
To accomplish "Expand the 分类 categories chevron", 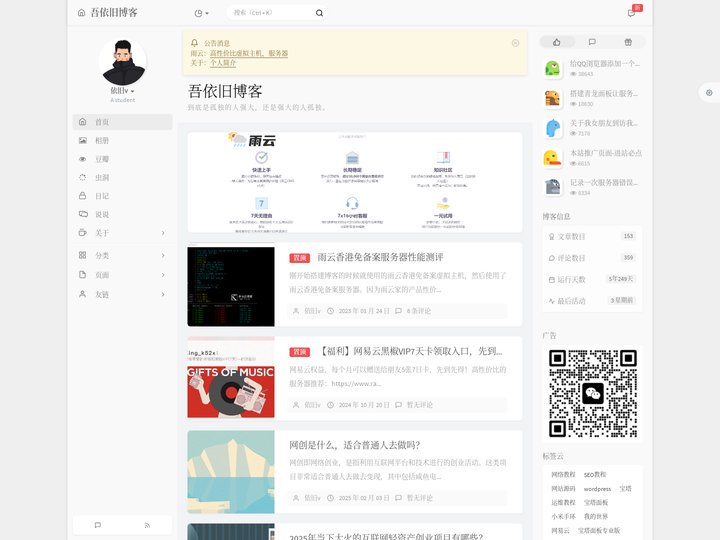I will 163,255.
